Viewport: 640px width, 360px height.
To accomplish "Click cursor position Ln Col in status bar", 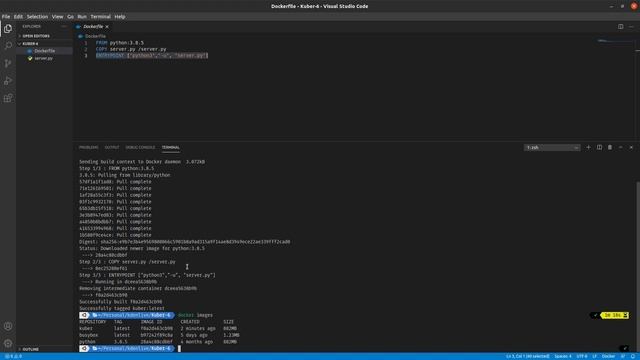I will coord(527,356).
